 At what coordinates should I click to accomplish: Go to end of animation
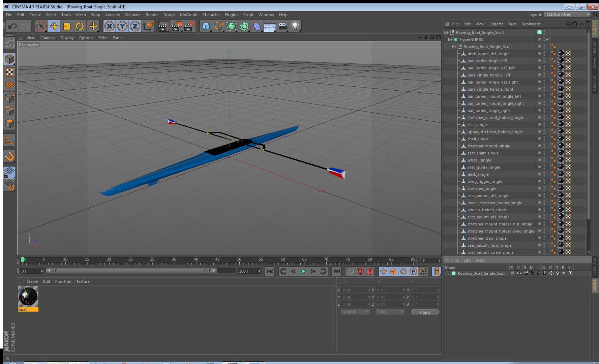coord(336,271)
